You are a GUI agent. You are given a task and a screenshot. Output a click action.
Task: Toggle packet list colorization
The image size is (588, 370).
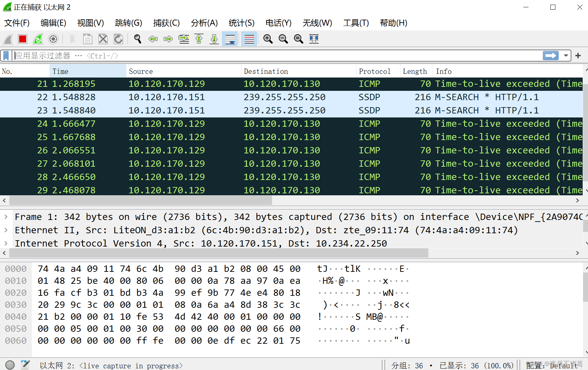coord(249,39)
